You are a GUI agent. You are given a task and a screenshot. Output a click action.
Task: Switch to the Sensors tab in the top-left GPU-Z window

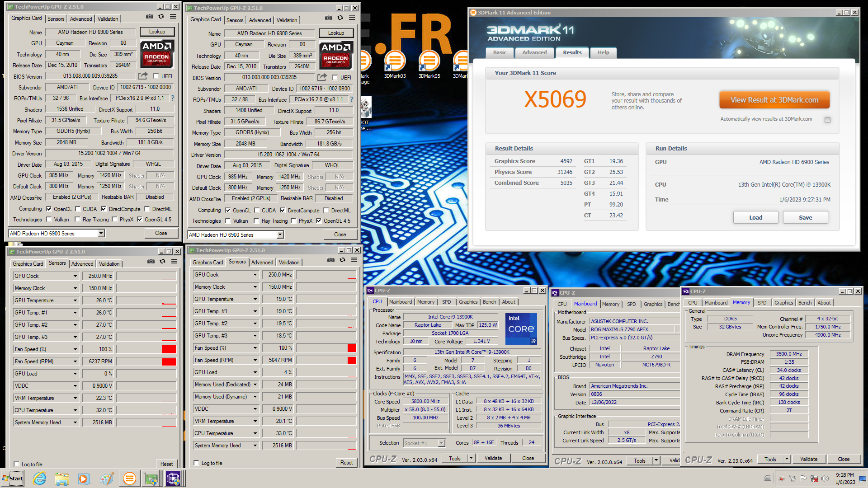[56, 19]
